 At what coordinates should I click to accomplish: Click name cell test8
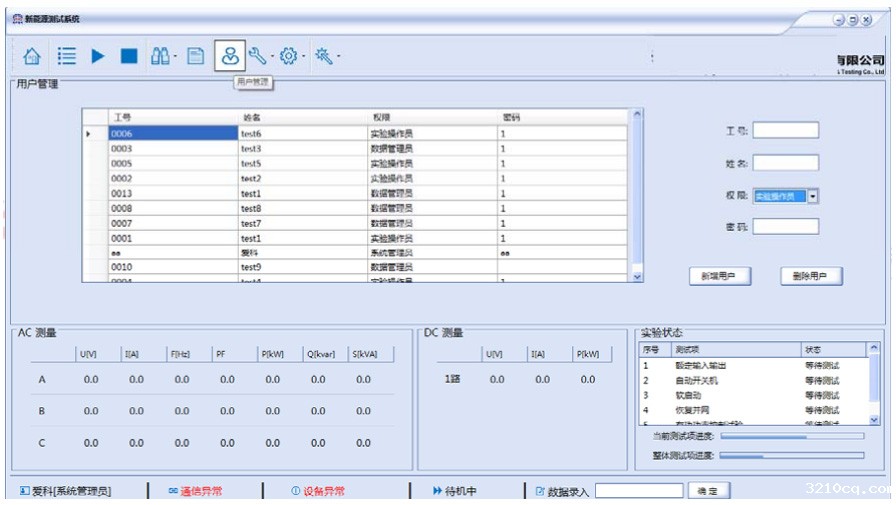click(x=303, y=209)
